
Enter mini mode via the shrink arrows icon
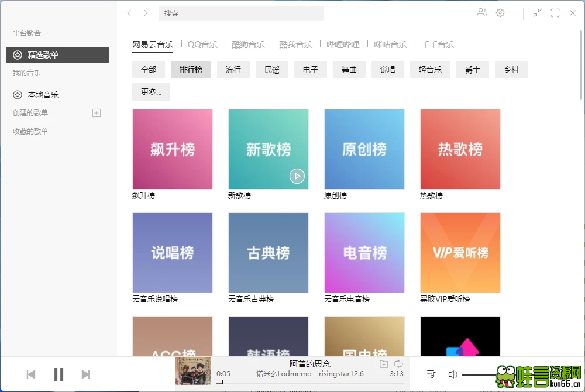click(x=537, y=12)
